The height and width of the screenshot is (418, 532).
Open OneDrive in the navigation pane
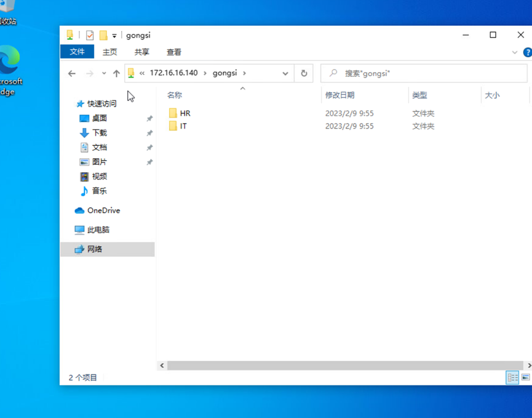[103, 211]
